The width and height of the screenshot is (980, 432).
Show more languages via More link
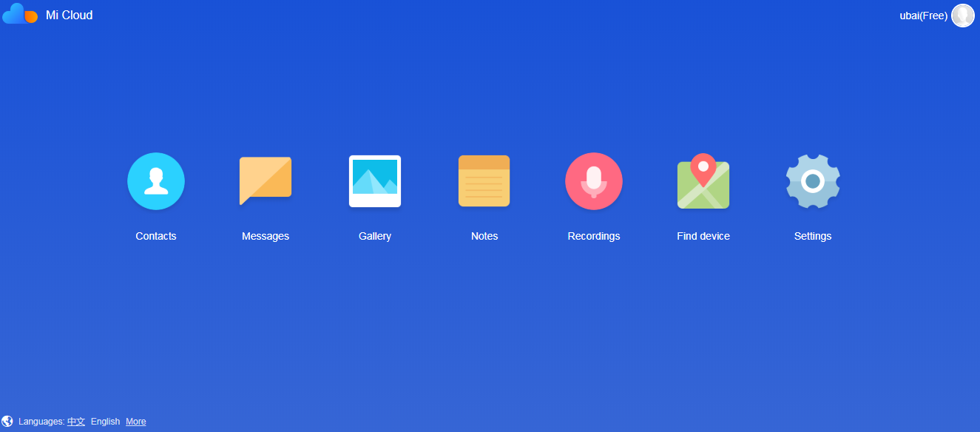pyautogui.click(x=135, y=422)
